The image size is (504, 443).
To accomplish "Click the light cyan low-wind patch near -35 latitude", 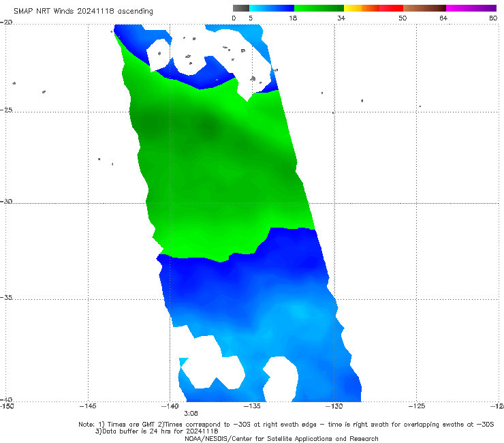I will point(299,311).
